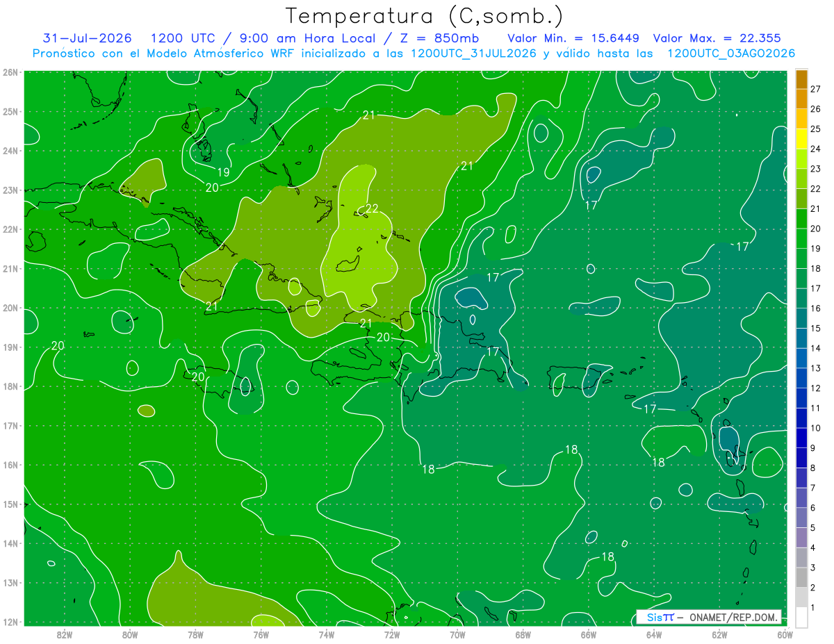The height and width of the screenshot is (644, 834).
Task: Click the "Valor Min. = 15.6449" value
Action: [x=573, y=38]
